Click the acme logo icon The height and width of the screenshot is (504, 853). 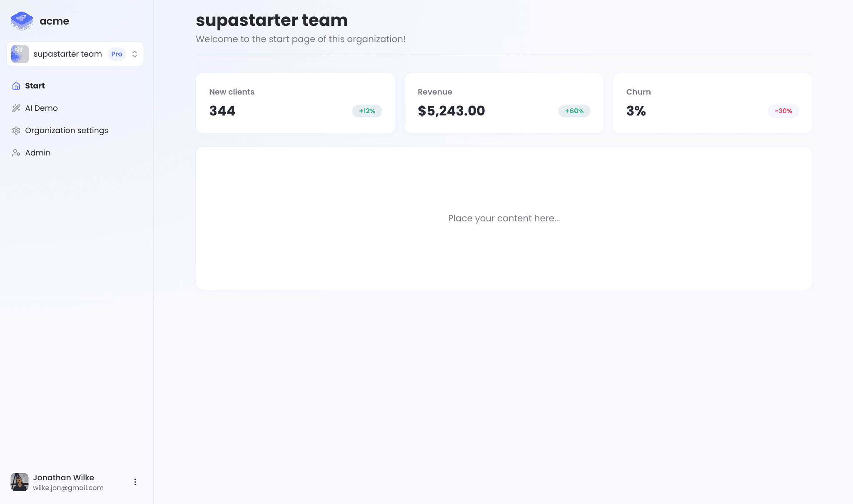coord(21,20)
